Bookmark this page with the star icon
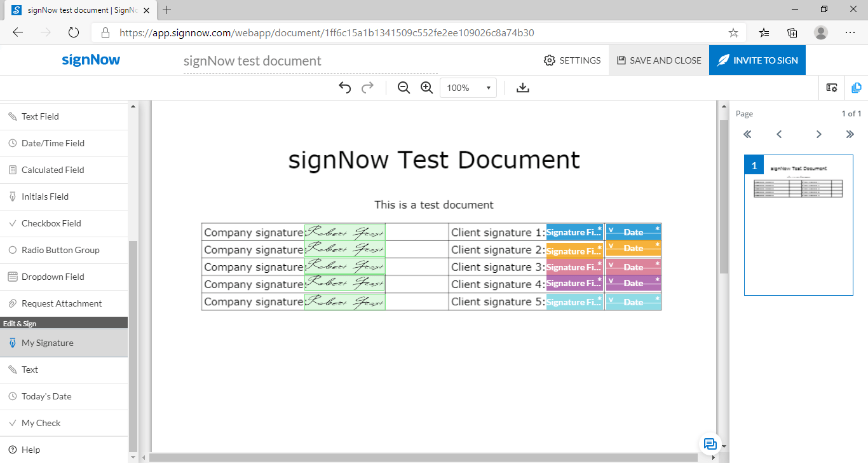This screenshot has width=868, height=463. pyautogui.click(x=733, y=32)
